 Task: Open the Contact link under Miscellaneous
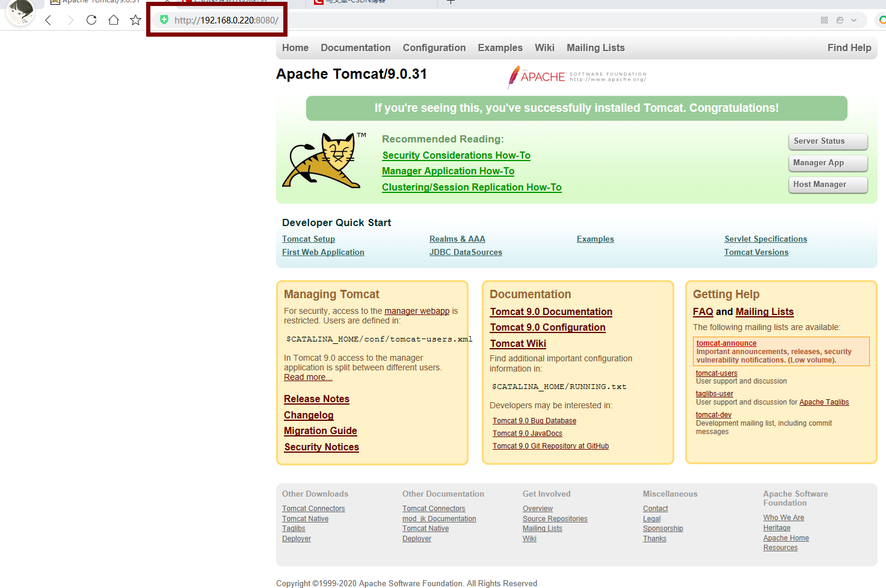point(655,509)
